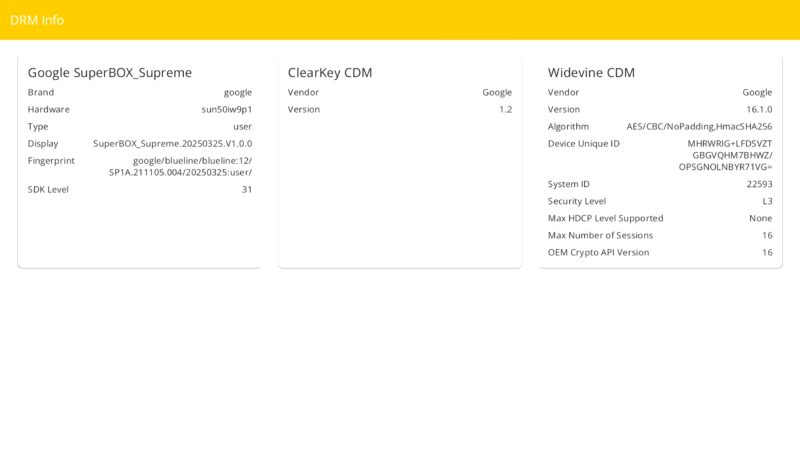
Task: Click Device Unique ID line 'OPSGNOLNBYR71VG='
Action: coord(726,167)
